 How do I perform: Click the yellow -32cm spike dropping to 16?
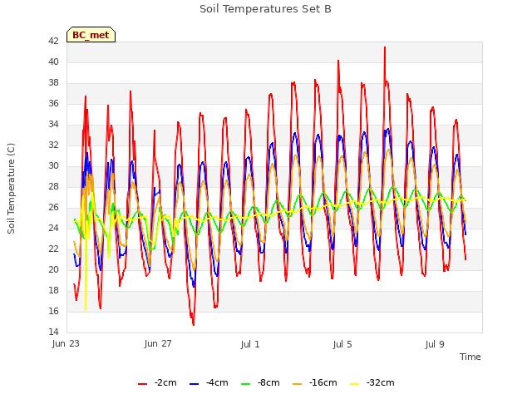86,308
